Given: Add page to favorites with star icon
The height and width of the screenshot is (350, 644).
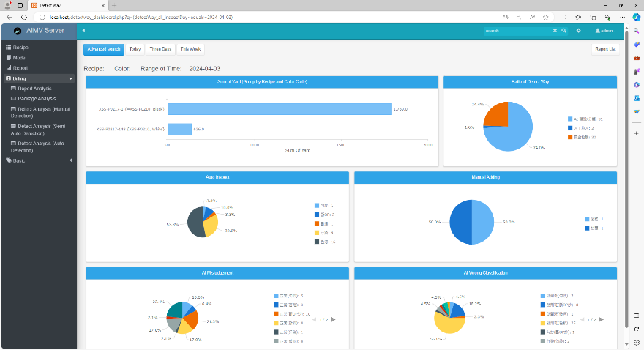Looking at the screenshot, I should coord(545,18).
